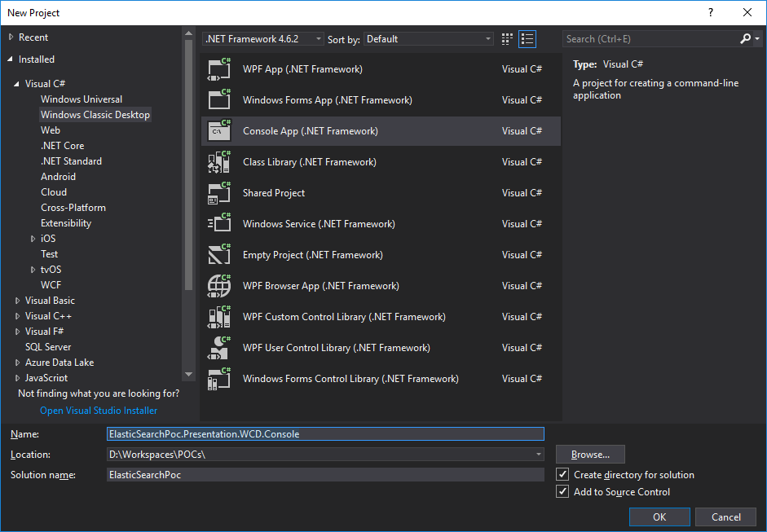This screenshot has width=767, height=532.
Task: Select the Cross-Platform category
Action: click(x=73, y=207)
